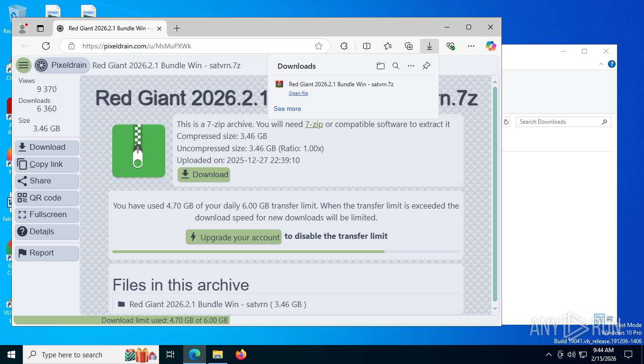The image size is (644, 364).
Task: Click the page vertical scrollbar
Action: 495,194
